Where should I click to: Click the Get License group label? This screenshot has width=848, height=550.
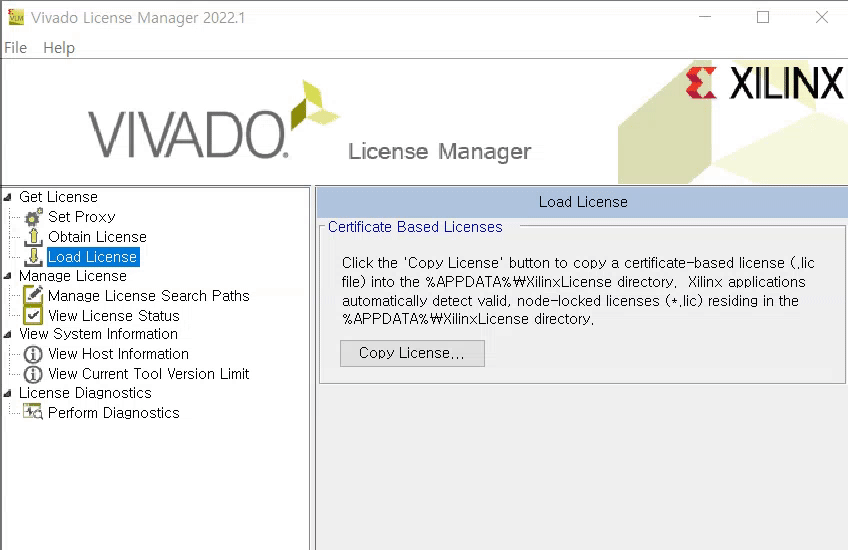(58, 197)
